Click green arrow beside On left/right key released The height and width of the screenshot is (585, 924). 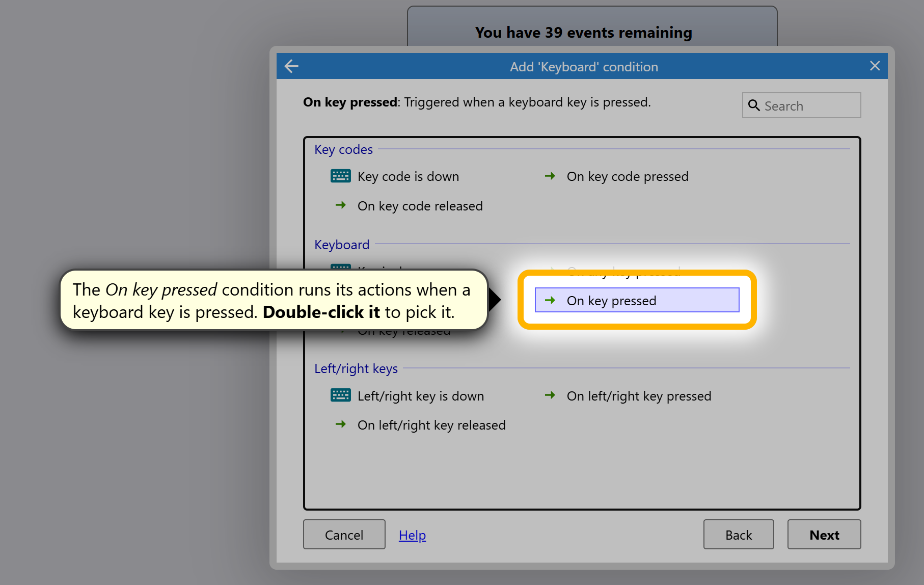pos(341,424)
